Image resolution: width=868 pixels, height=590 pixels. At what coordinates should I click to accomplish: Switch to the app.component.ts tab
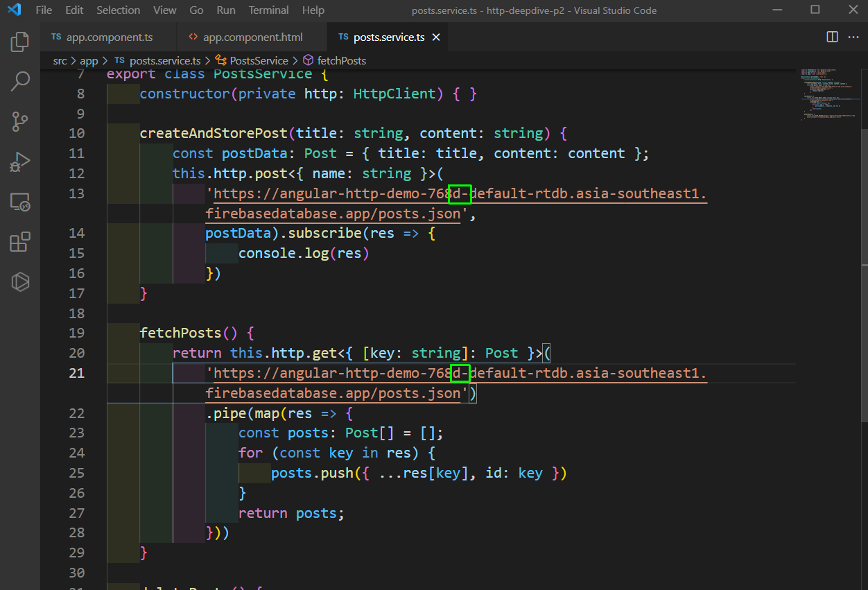[109, 37]
